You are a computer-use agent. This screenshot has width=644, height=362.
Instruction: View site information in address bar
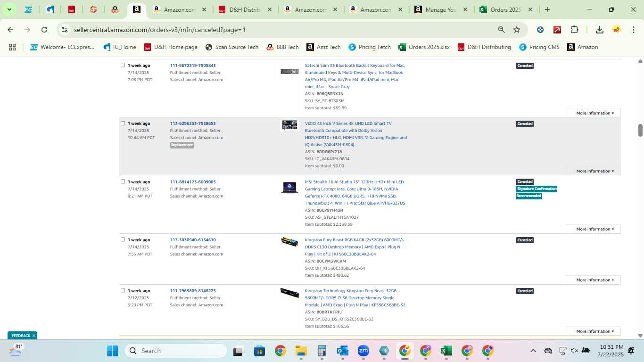65,30
